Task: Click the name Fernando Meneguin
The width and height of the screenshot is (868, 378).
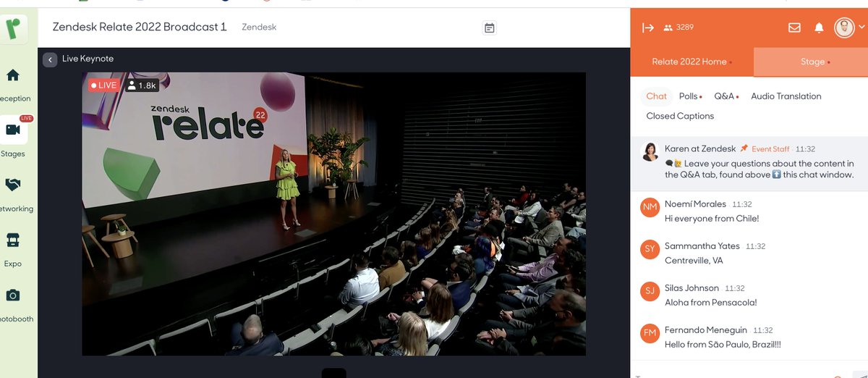Action: click(x=706, y=330)
